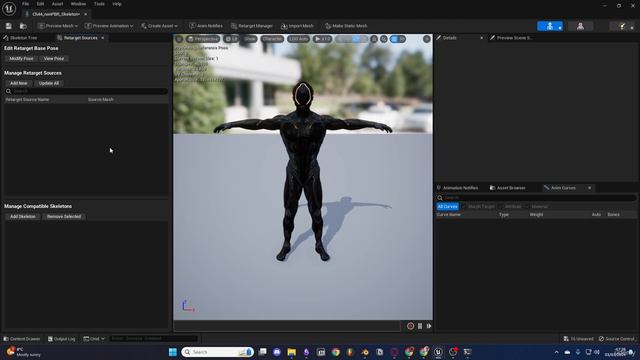The height and width of the screenshot is (360, 640).
Task: Click Make Static Mesh in toolbar
Action: [346, 26]
